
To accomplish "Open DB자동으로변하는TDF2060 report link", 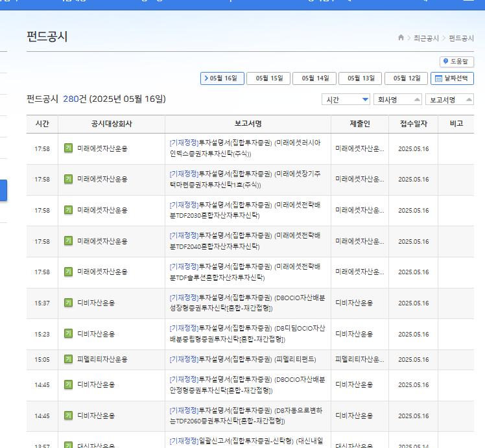I will [x=246, y=416].
